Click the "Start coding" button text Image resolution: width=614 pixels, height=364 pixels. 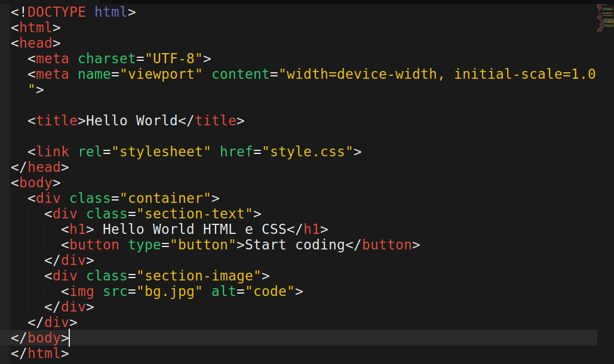coord(295,245)
